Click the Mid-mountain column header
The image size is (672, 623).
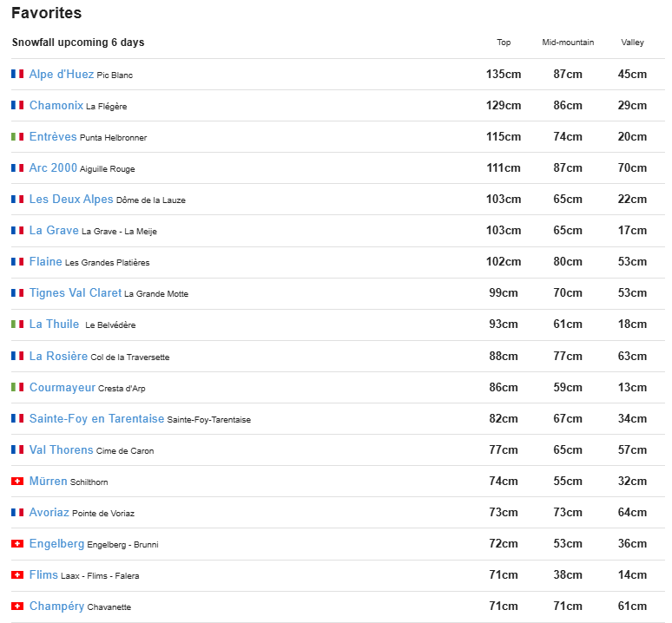pos(568,43)
